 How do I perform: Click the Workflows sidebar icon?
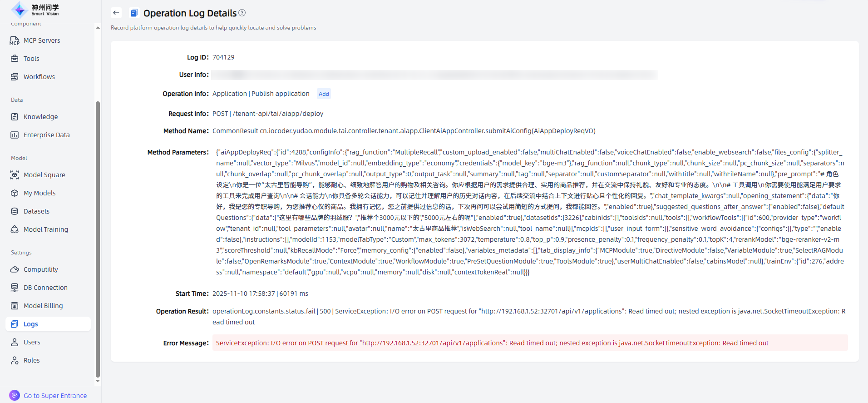pos(15,77)
